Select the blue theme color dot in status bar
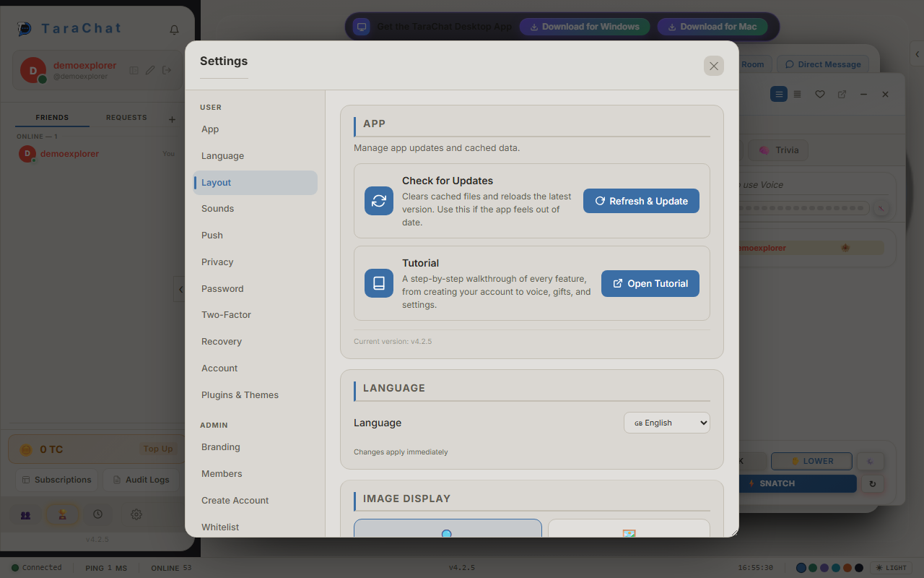This screenshot has width=924, height=578. (801, 568)
